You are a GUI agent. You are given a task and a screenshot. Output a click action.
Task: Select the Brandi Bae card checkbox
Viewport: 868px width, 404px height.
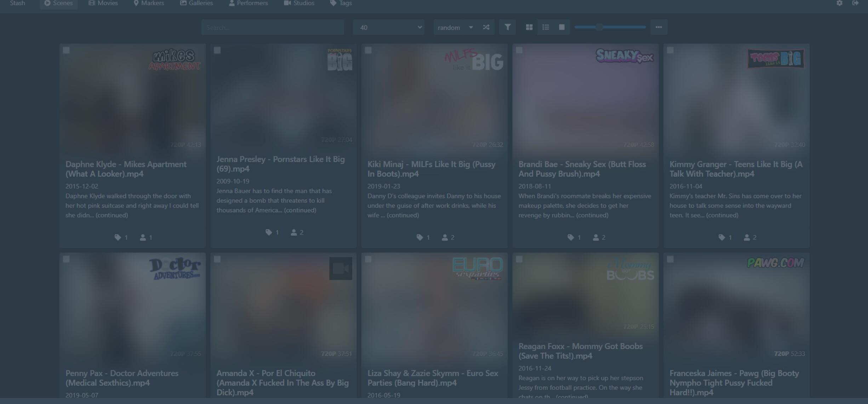[x=519, y=50]
